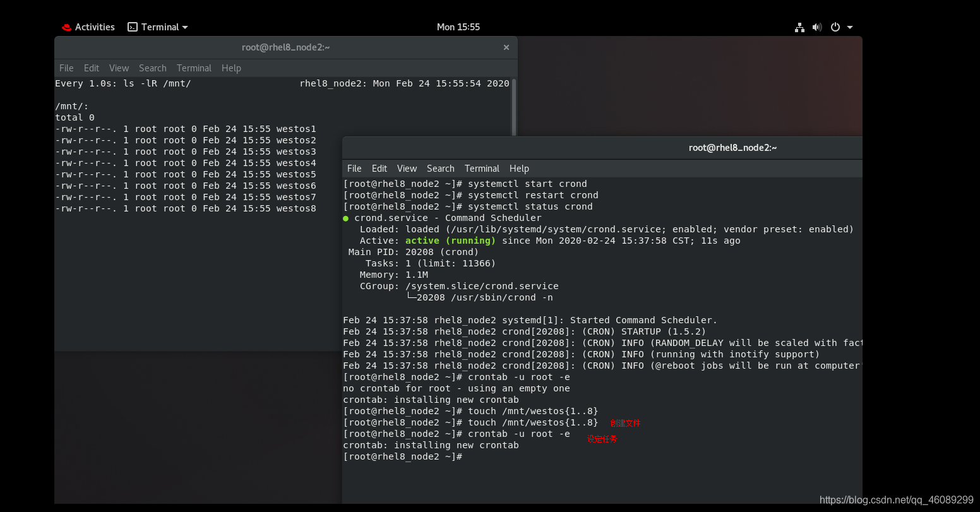The height and width of the screenshot is (512, 980).
Task: Click timestamp 'Mon Feb 24 15:55:54 2020' in watch header
Action: coord(441,83)
